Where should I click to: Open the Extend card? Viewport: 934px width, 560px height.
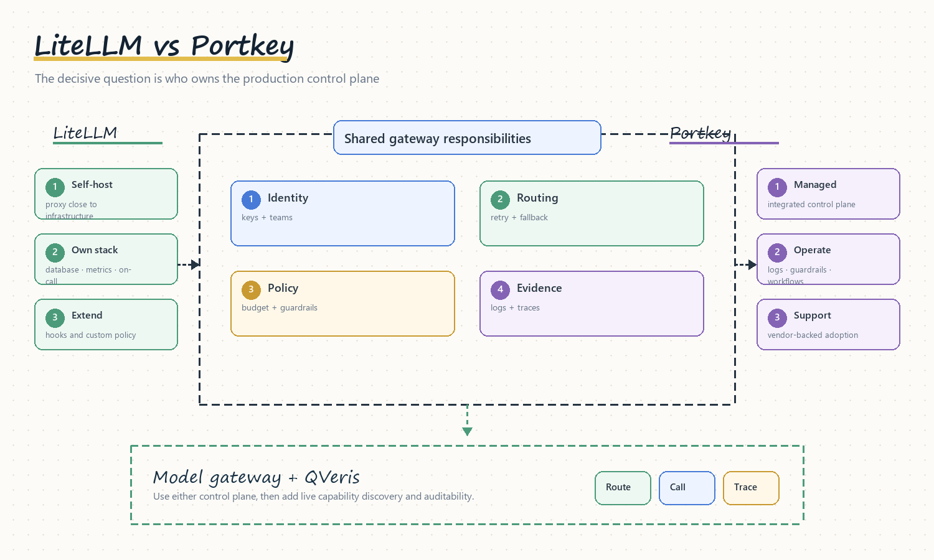[106, 324]
